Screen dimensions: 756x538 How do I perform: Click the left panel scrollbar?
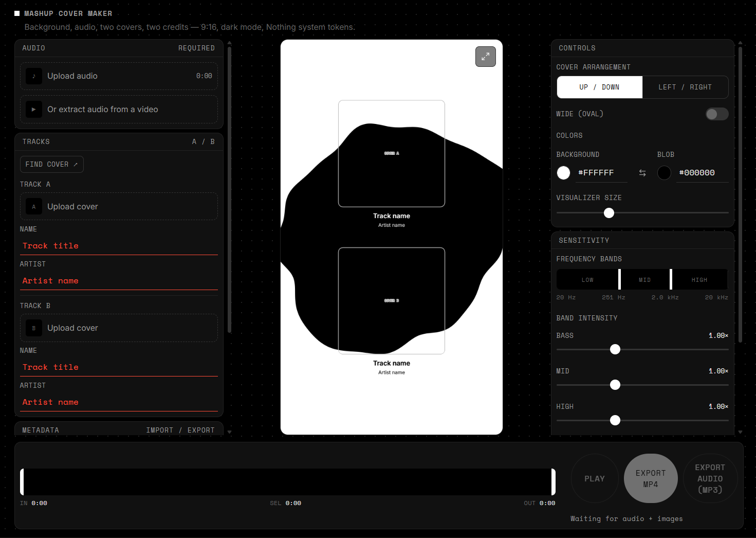pyautogui.click(x=229, y=190)
